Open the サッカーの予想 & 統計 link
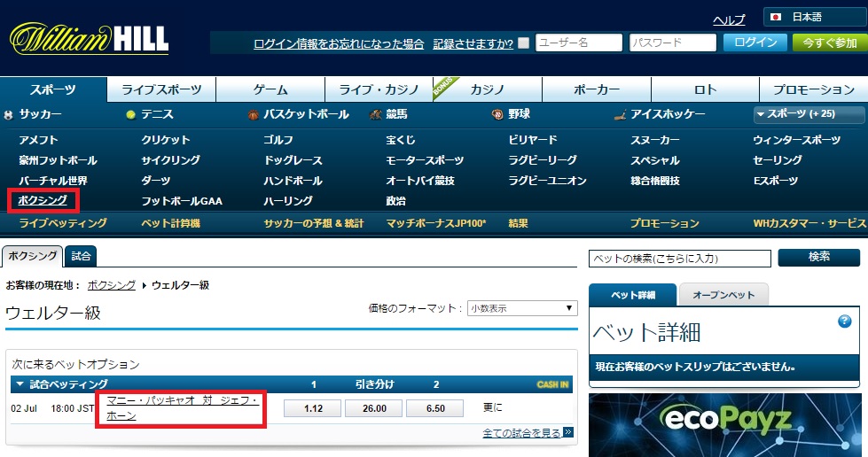The height and width of the screenshot is (457, 868). (314, 223)
